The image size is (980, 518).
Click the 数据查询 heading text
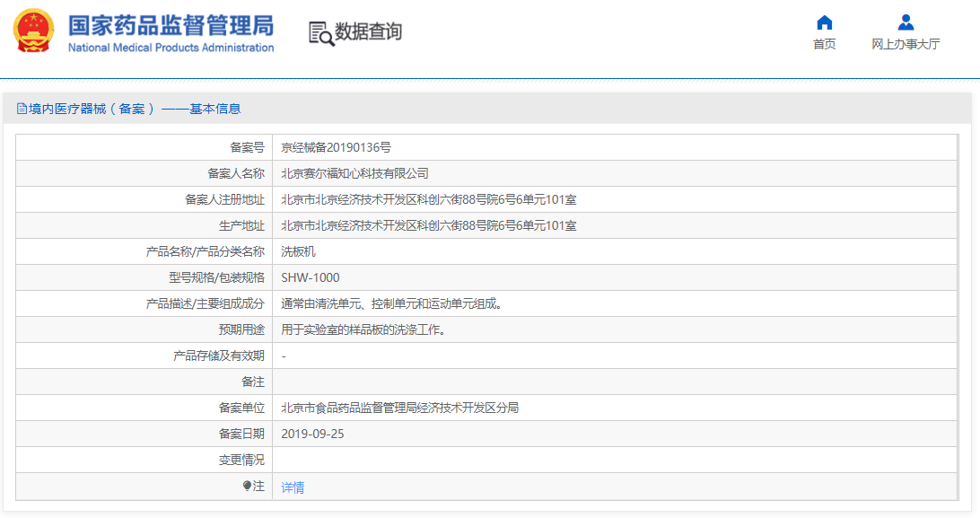coord(368,31)
